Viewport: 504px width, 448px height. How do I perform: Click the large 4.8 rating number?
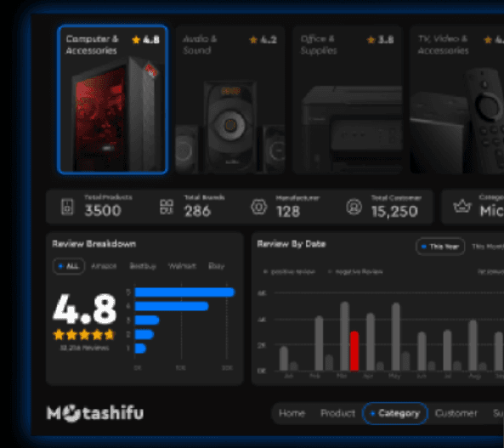[x=84, y=309]
